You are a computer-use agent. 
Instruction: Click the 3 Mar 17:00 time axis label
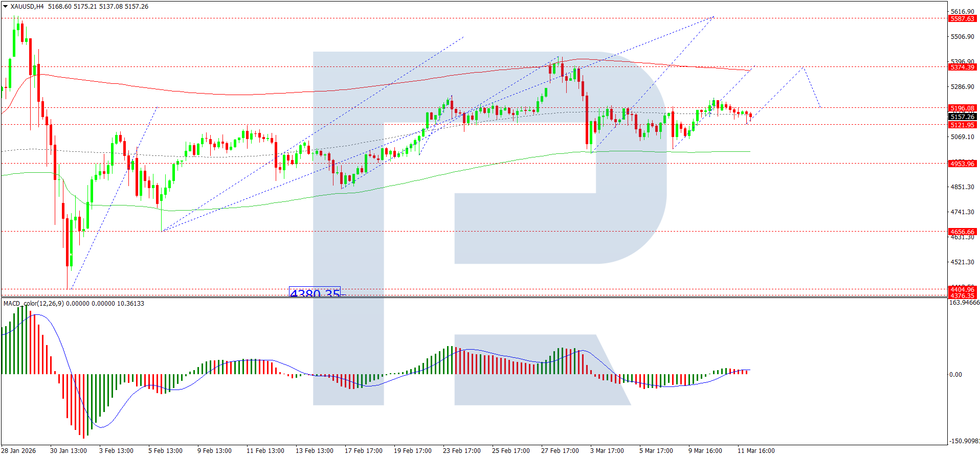click(x=607, y=451)
